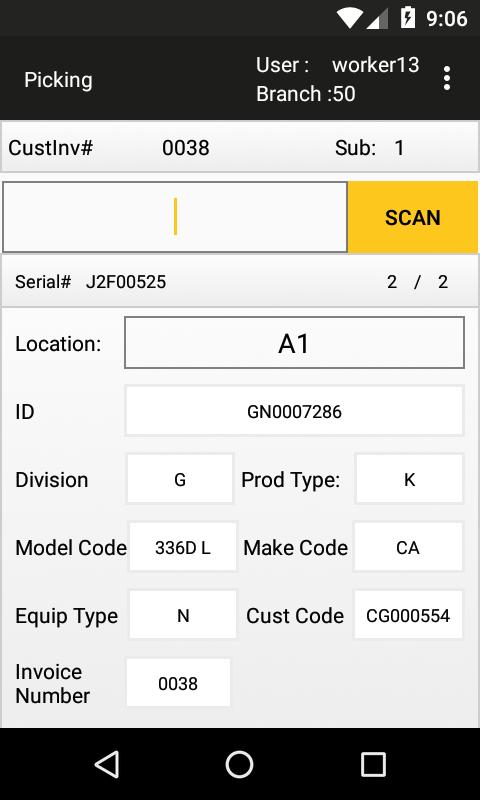Viewport: 480px width, 800px height.
Task: Click the Division label
Action: click(x=52, y=480)
